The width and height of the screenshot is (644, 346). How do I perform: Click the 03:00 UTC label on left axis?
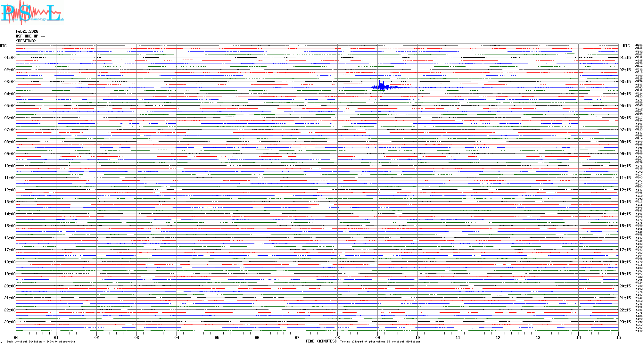pyautogui.click(x=10, y=82)
